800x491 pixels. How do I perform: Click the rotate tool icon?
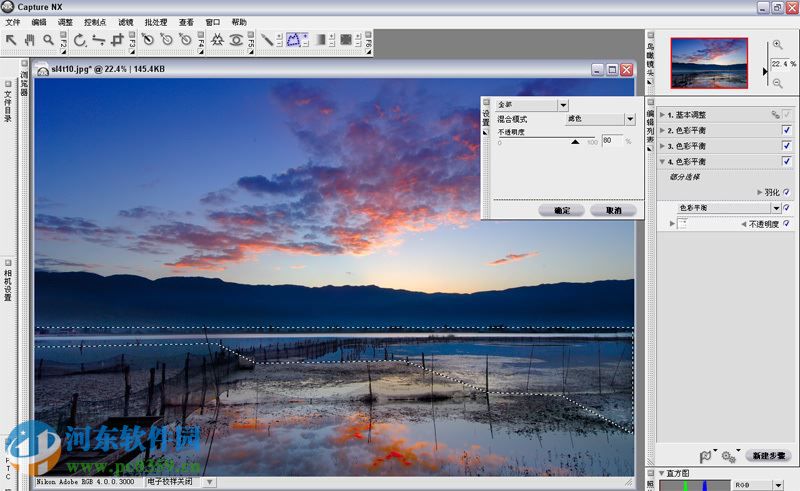pyautogui.click(x=81, y=40)
